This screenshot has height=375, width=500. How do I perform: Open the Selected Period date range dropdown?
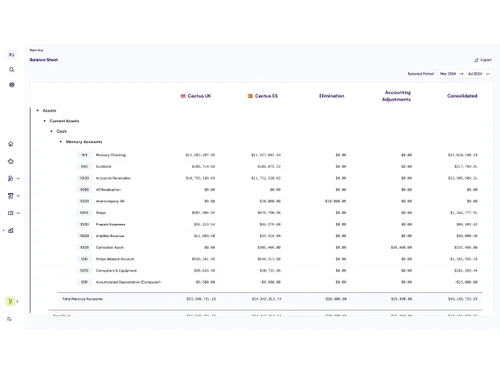tap(465, 74)
